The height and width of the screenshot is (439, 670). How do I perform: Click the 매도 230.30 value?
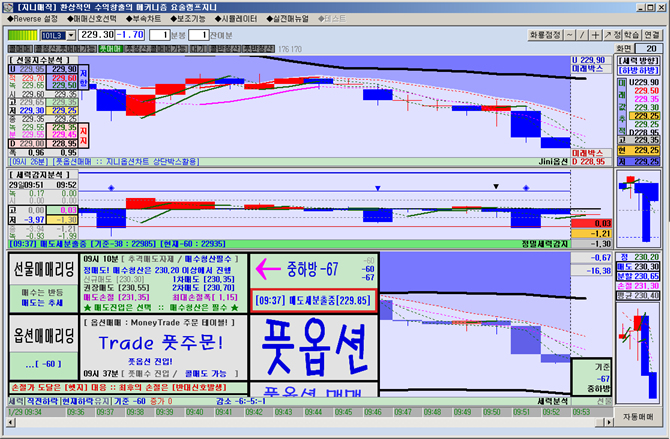pos(638,267)
